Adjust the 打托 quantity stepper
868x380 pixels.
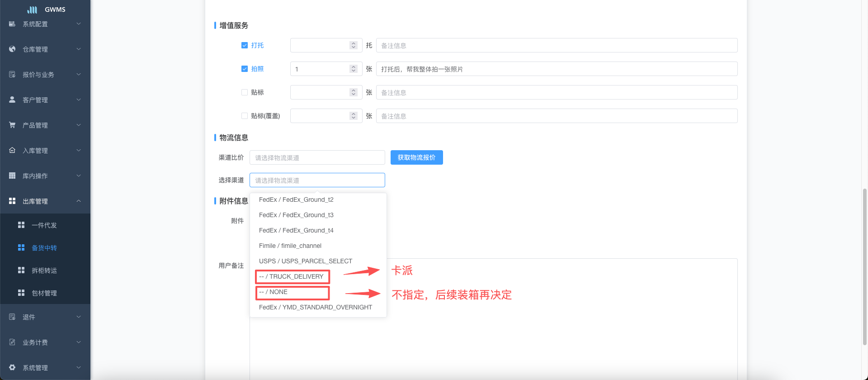tap(354, 45)
